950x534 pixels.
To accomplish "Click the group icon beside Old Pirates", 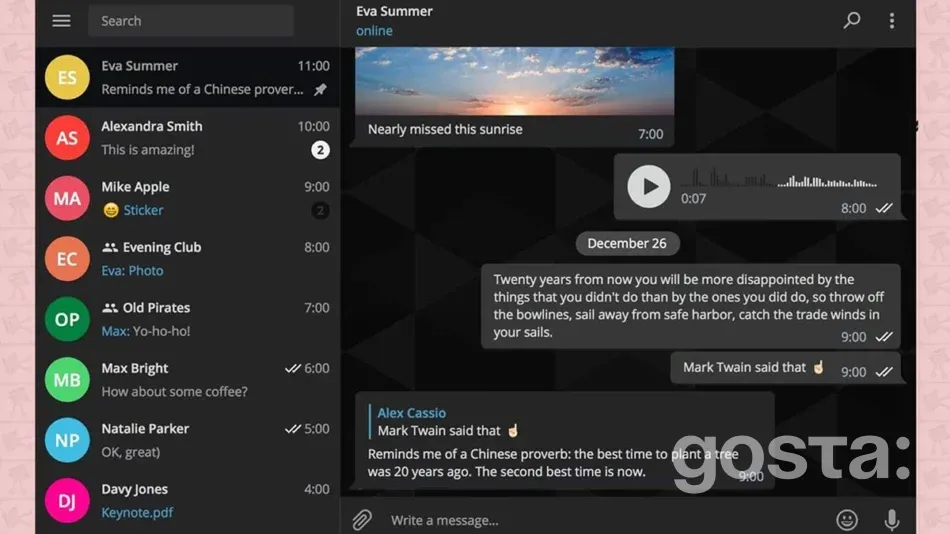I will pyautogui.click(x=110, y=308).
